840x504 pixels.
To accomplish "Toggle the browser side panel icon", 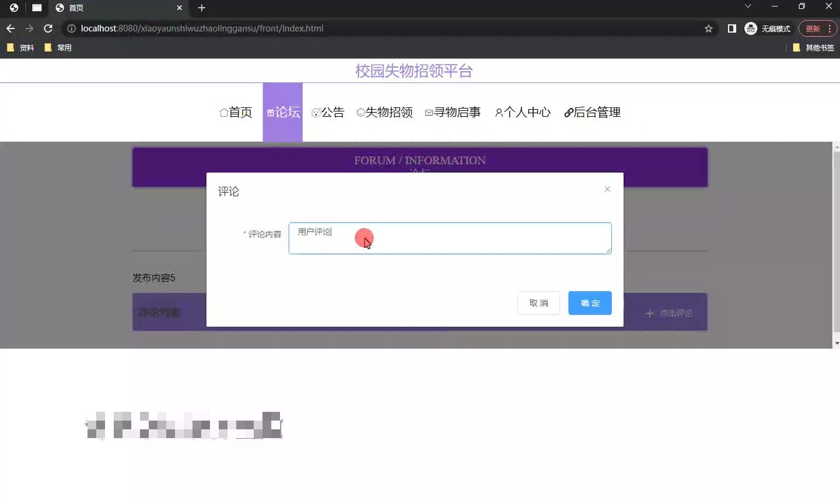I will (731, 28).
